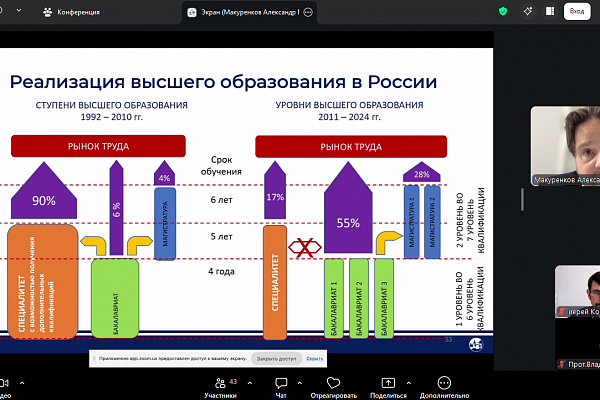Click the right РЫНОК ТРУДА red banner
This screenshot has height=400, width=600.
[351, 147]
